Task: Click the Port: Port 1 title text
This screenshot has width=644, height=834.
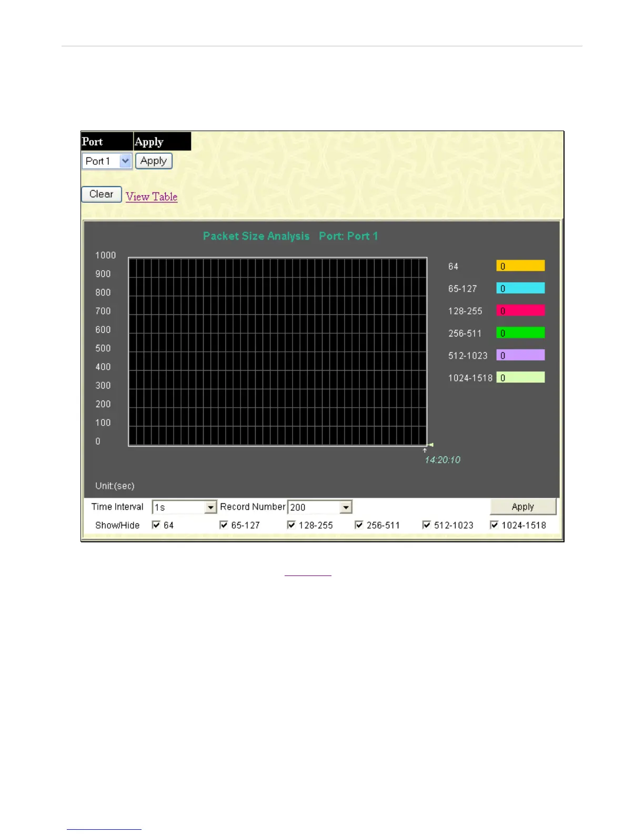Action: coord(348,236)
